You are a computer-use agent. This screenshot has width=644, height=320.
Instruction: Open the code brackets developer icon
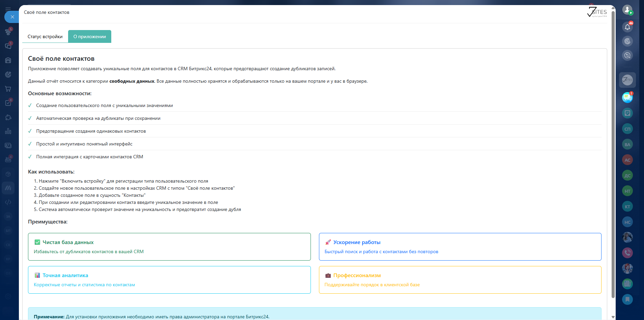click(8, 202)
